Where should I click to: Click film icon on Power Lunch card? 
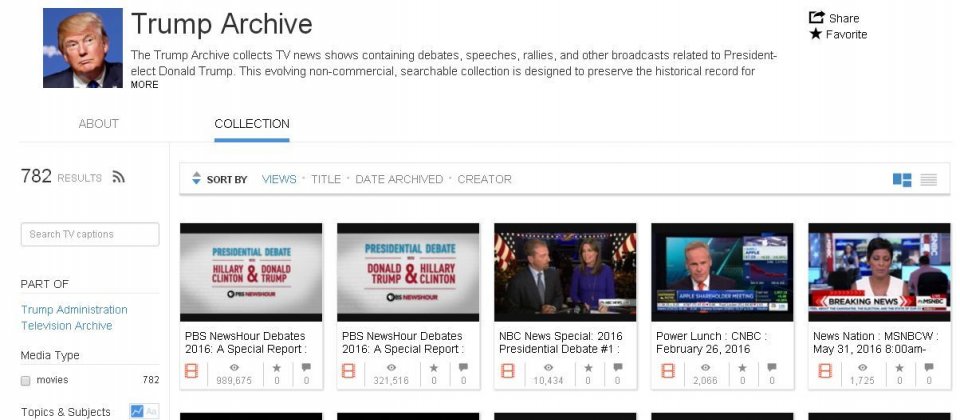[668, 370]
